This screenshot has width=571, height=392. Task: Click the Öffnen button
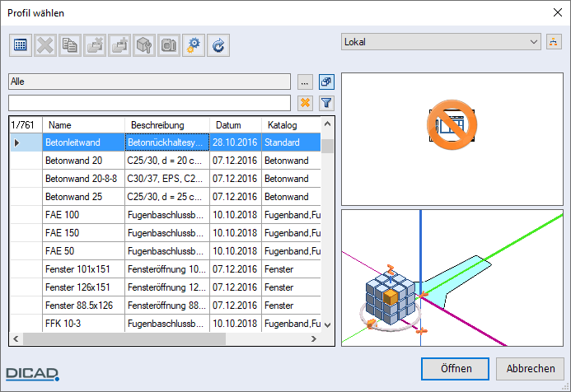click(x=455, y=369)
